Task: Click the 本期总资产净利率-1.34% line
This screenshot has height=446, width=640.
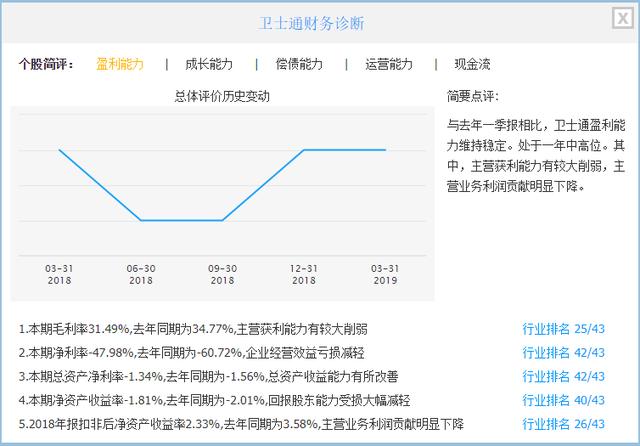Action: 208,376
